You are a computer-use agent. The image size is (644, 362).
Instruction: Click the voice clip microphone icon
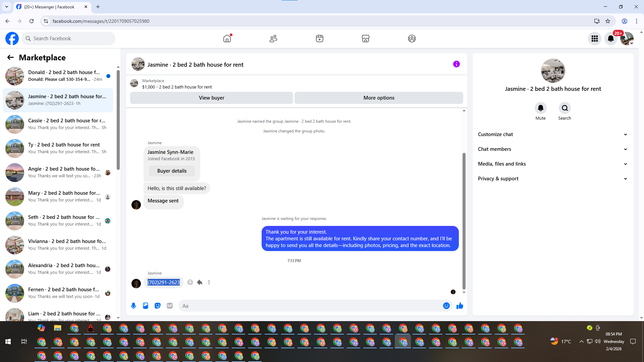[x=133, y=306]
